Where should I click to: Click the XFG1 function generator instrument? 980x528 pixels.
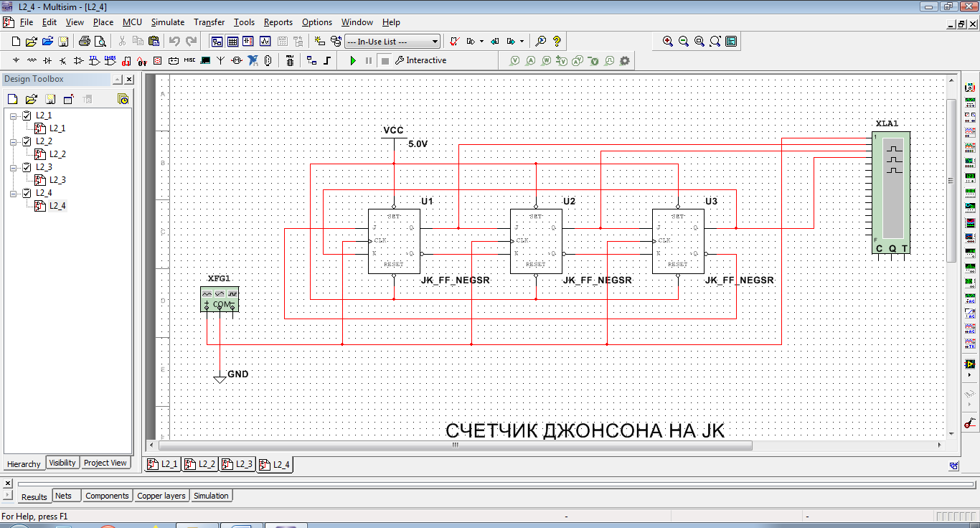tap(219, 299)
